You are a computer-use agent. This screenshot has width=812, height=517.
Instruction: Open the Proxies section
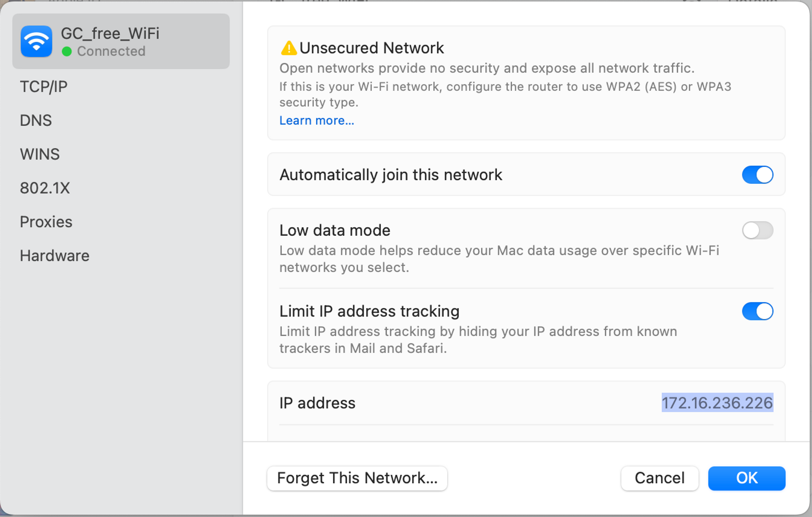(46, 222)
